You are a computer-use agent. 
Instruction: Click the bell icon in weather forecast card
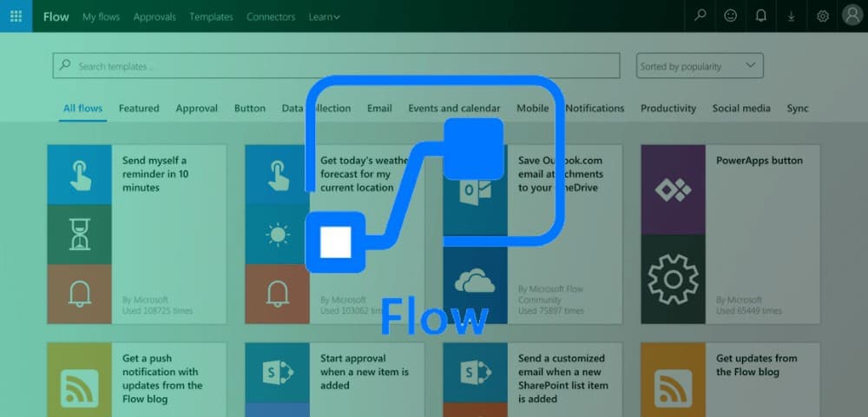click(278, 294)
